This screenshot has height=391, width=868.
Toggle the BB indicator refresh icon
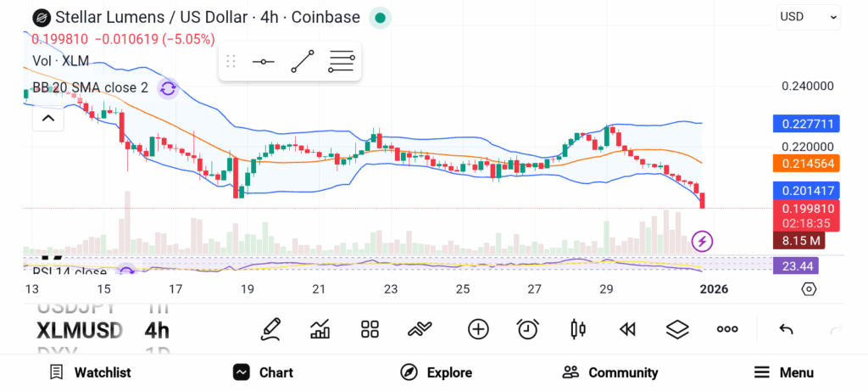pos(168,87)
